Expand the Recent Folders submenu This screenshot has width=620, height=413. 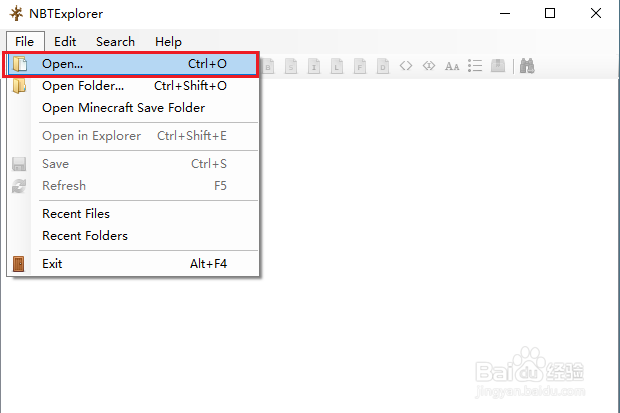click(133, 236)
